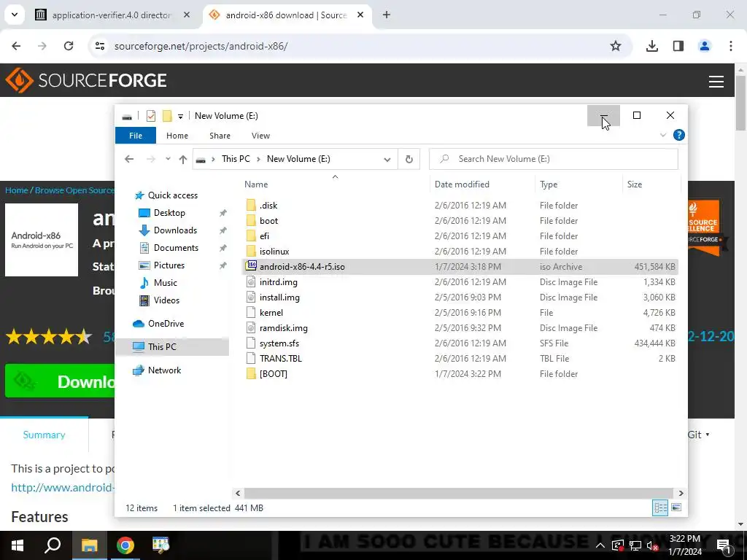Viewport: 747px width, 560px height.
Task: Select This PC in the navigation pane
Action: point(172,346)
